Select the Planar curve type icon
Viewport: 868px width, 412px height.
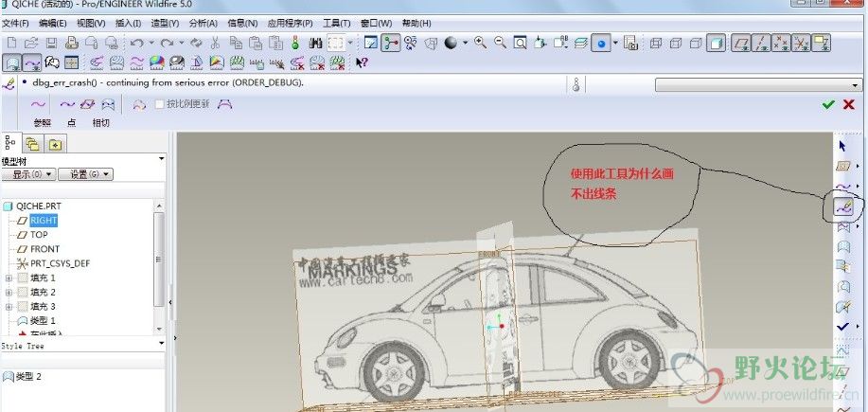tap(88, 104)
